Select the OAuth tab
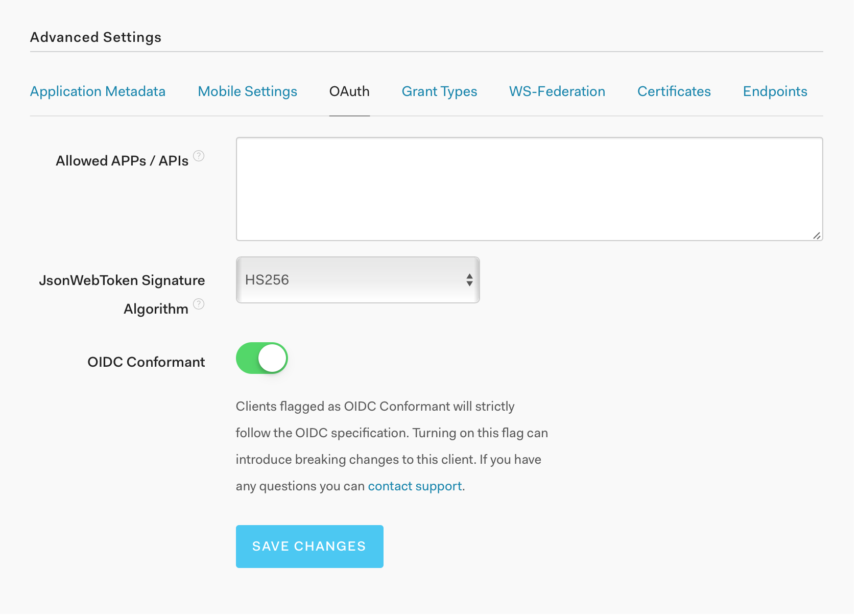This screenshot has width=859, height=616. 349,91
